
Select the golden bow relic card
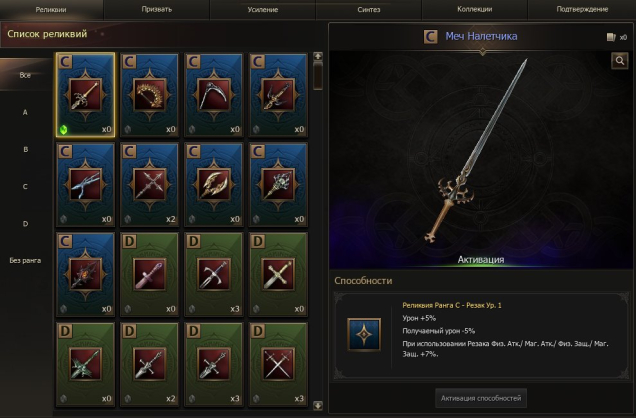click(x=150, y=95)
